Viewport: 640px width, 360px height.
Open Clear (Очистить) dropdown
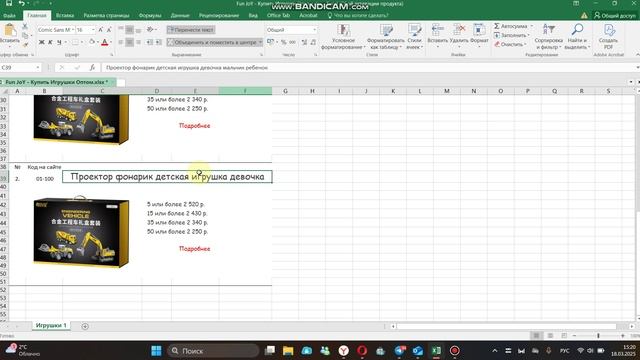tap(510, 44)
